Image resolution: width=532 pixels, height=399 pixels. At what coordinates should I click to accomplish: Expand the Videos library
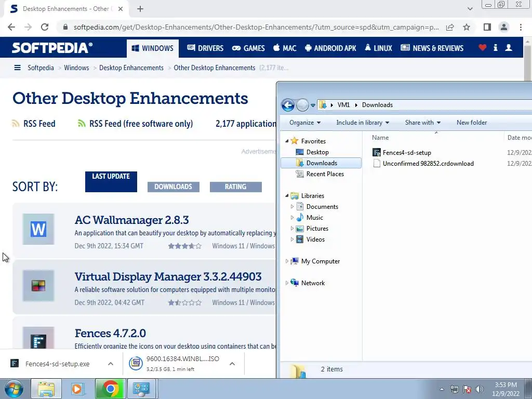tap(292, 239)
